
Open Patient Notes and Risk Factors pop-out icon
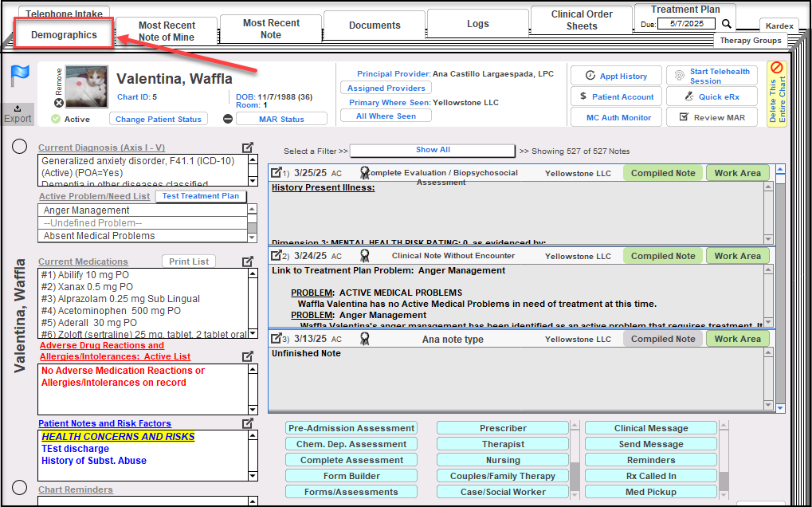(x=248, y=423)
